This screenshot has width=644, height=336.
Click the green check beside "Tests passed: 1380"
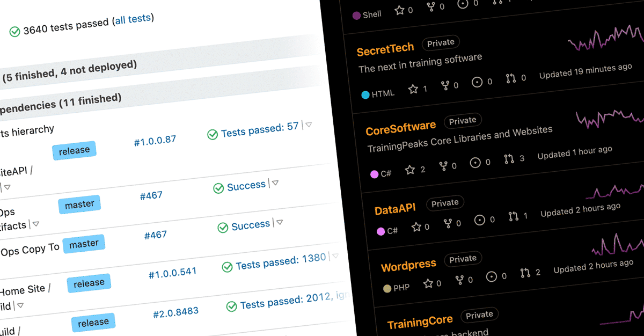point(227,267)
